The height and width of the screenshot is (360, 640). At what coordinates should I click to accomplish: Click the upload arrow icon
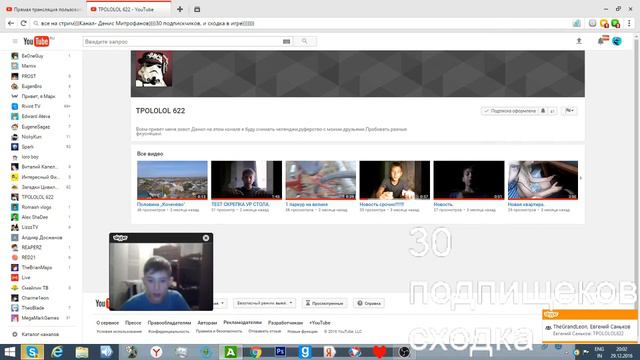pyautogui.click(x=579, y=41)
